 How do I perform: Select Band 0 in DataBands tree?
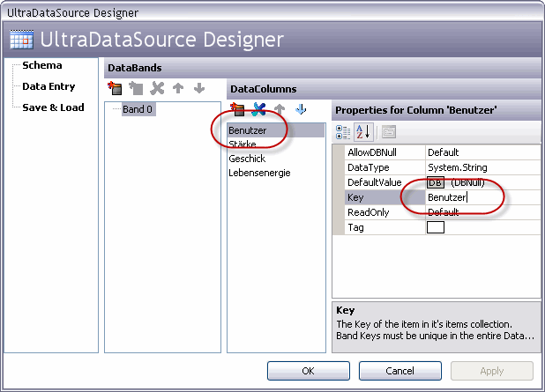coord(138,110)
